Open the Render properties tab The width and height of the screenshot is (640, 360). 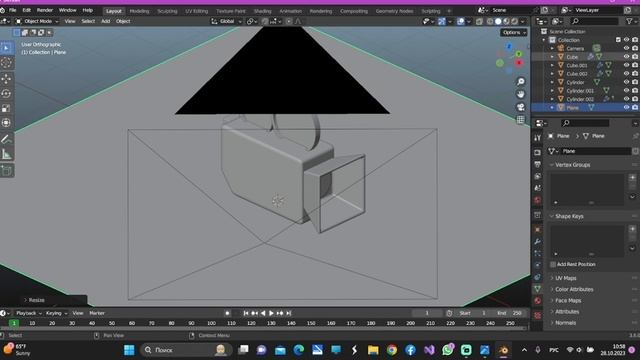tap(538, 152)
